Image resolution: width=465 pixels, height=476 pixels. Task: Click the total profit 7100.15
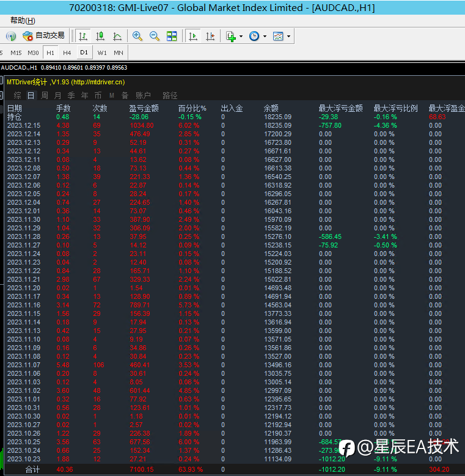[x=142, y=469]
